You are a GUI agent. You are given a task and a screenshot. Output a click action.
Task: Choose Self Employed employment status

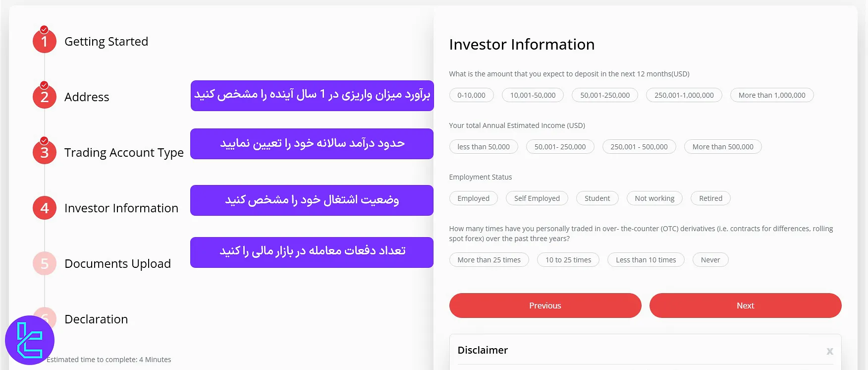[537, 198]
